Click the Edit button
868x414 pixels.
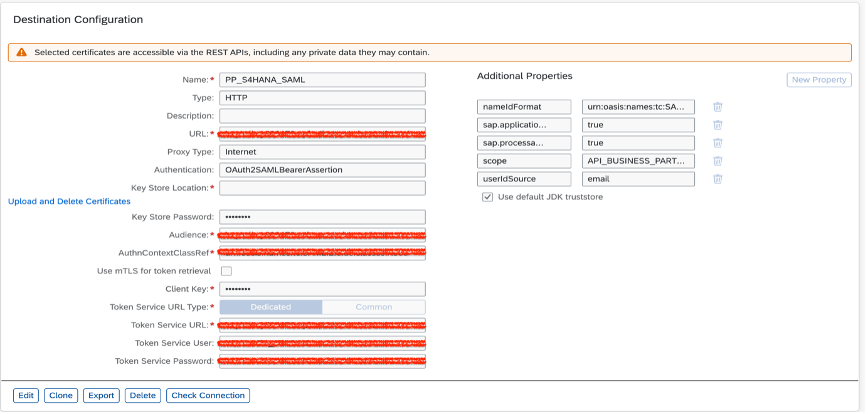(x=26, y=395)
